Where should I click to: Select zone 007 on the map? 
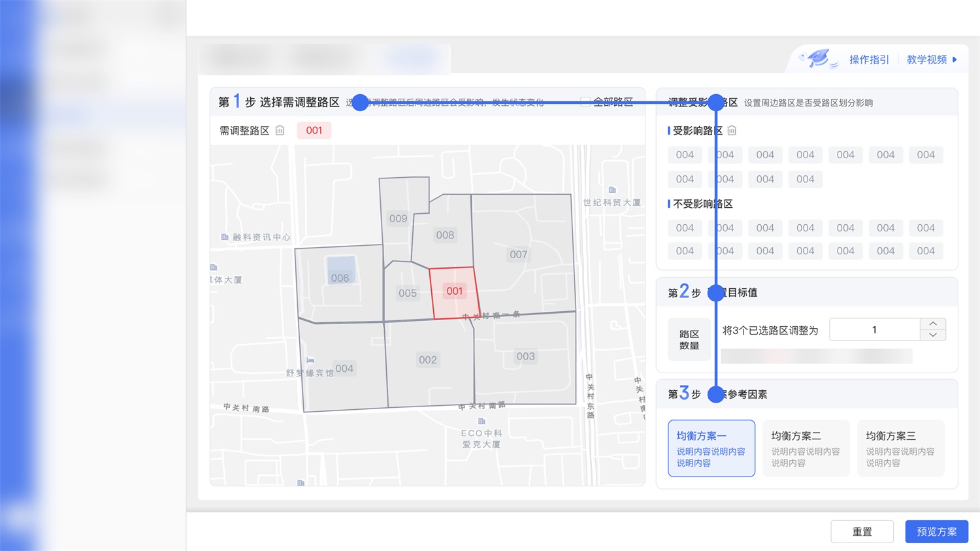519,255
